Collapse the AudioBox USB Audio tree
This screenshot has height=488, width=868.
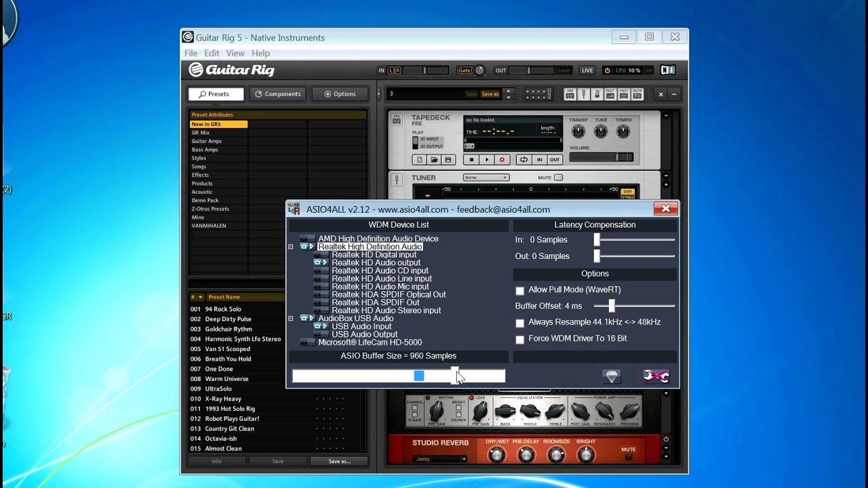(x=291, y=318)
